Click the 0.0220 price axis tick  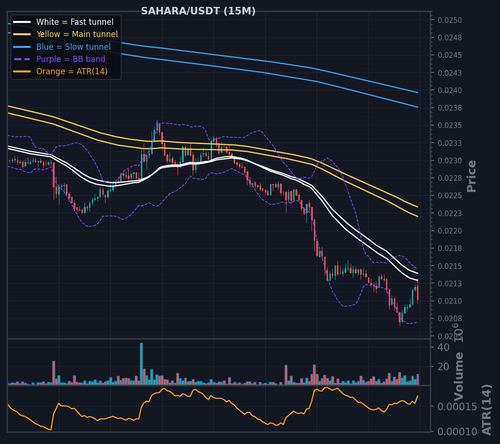click(x=450, y=231)
